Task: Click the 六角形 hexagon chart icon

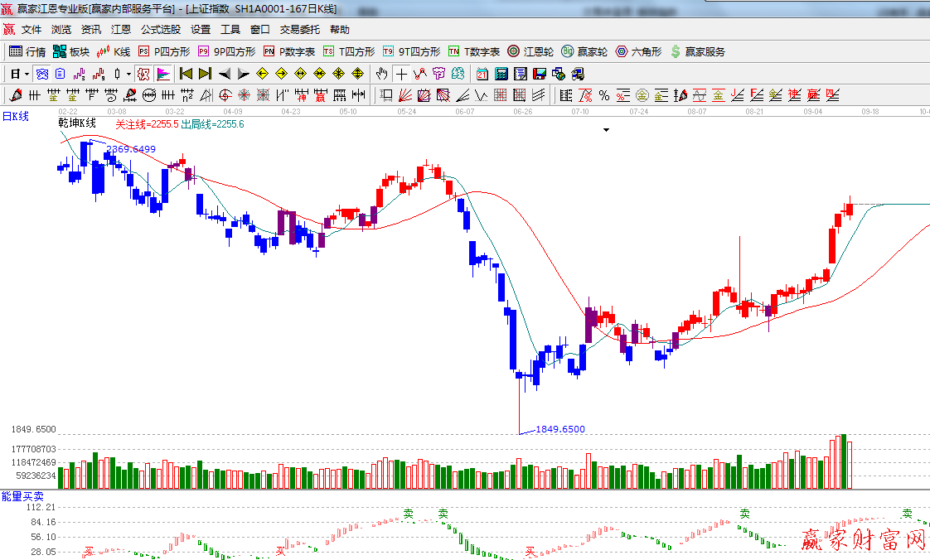Action: click(637, 51)
